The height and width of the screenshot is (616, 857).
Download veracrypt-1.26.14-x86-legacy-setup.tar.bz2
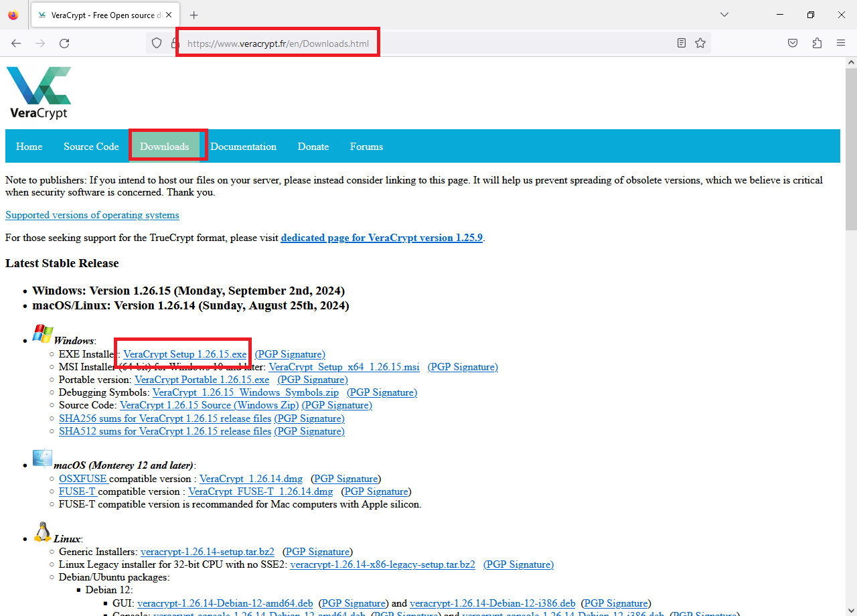coord(382,564)
